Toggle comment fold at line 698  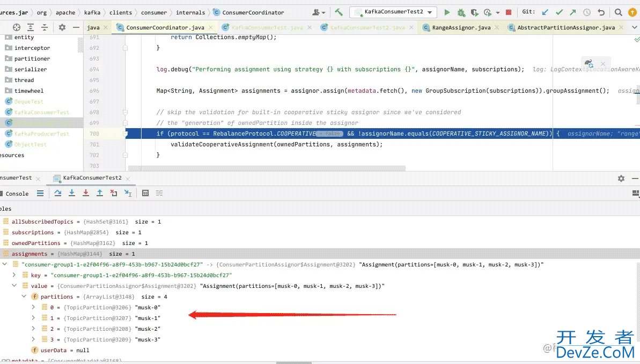coord(126,112)
